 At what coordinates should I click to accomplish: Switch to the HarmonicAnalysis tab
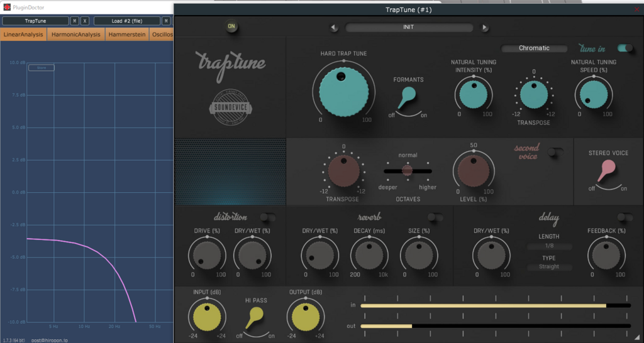coord(76,35)
